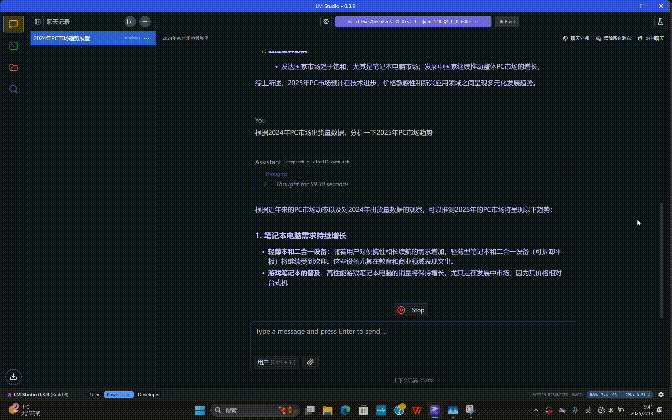Screen dimensions: 672x420
Task: Launch Microsoft Edge from the taskbar
Action: 345,410
